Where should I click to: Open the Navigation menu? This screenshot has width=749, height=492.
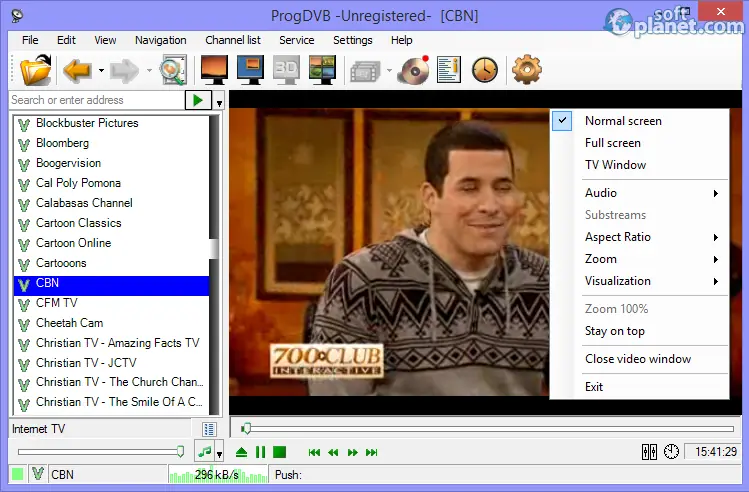click(160, 40)
